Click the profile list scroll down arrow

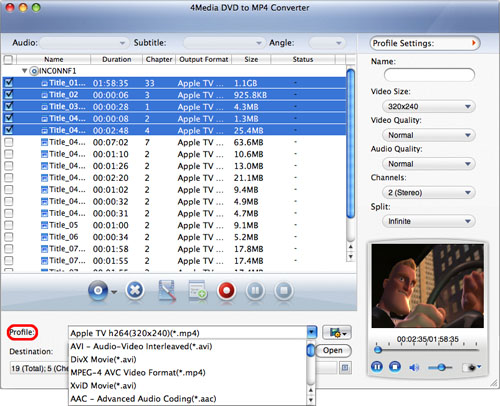[x=311, y=400]
